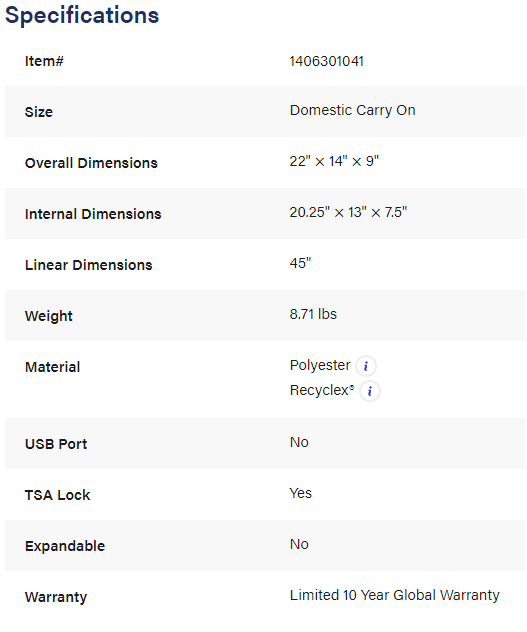The image size is (527, 632).
Task: Select the 8.71 lbs weight value
Action: click(x=313, y=314)
